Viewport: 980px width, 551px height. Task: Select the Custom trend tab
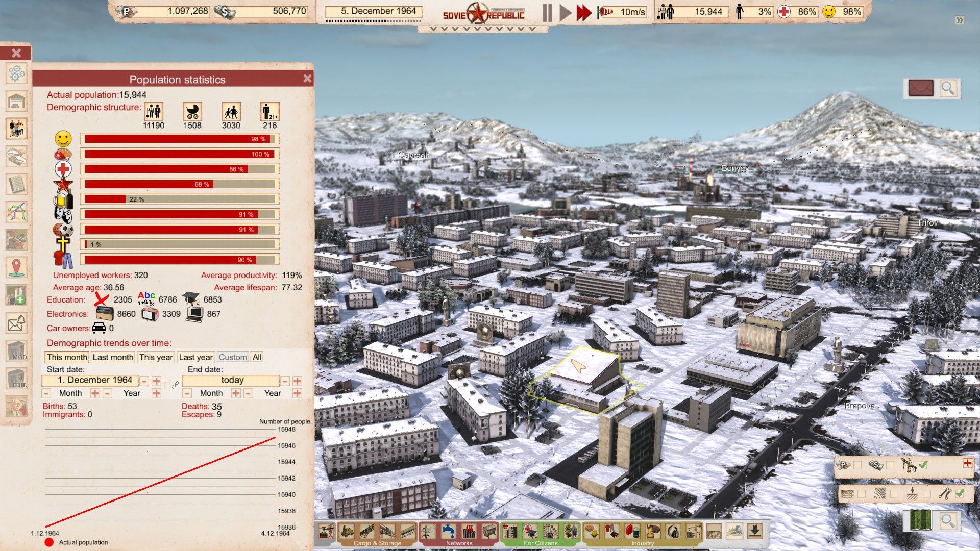click(233, 357)
